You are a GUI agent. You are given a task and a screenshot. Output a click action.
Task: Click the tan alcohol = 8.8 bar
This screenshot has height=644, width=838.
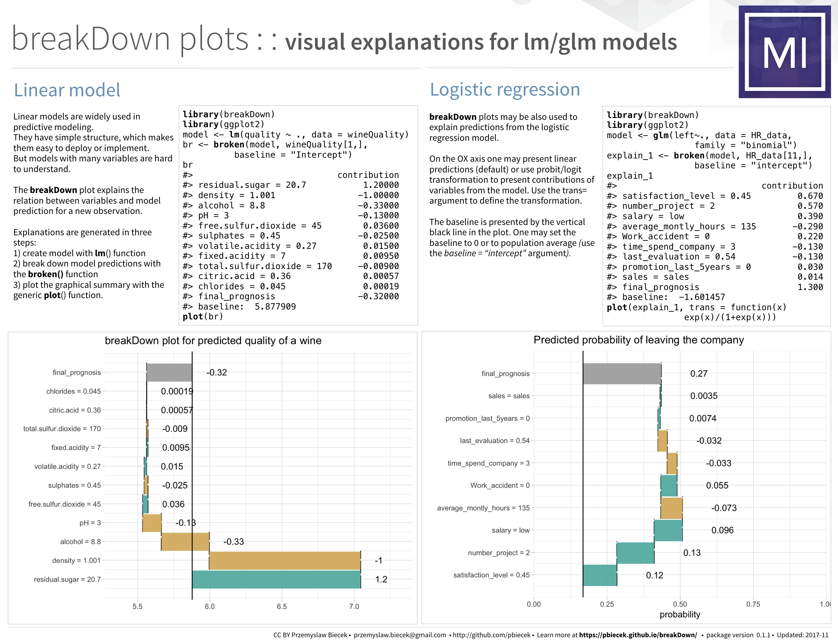[185, 541]
